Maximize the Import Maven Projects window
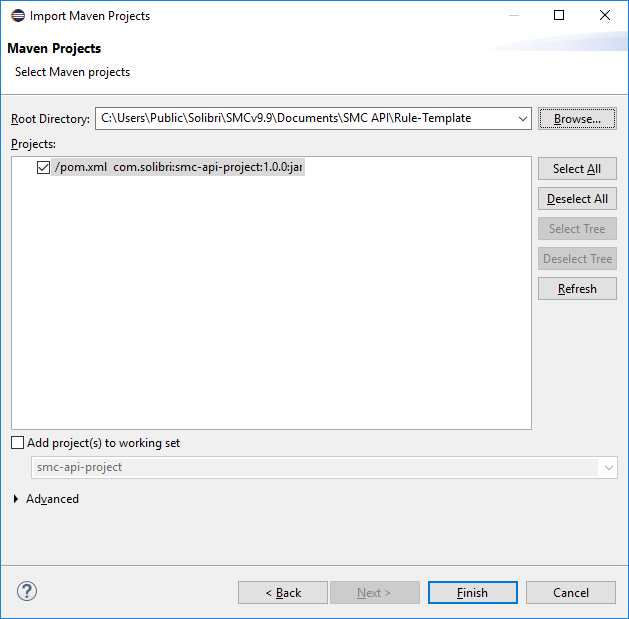Image resolution: width=629 pixels, height=619 pixels. 559,16
